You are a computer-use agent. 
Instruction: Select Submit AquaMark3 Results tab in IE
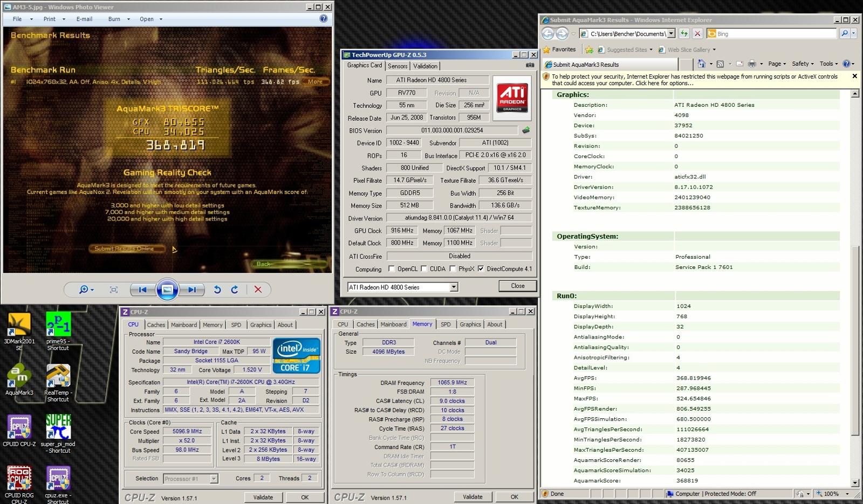(609, 64)
